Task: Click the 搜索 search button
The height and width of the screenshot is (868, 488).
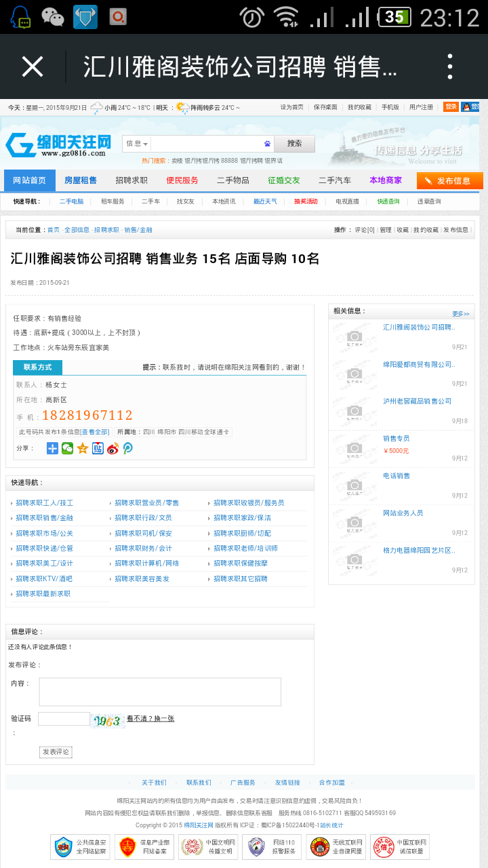Action: (x=294, y=144)
